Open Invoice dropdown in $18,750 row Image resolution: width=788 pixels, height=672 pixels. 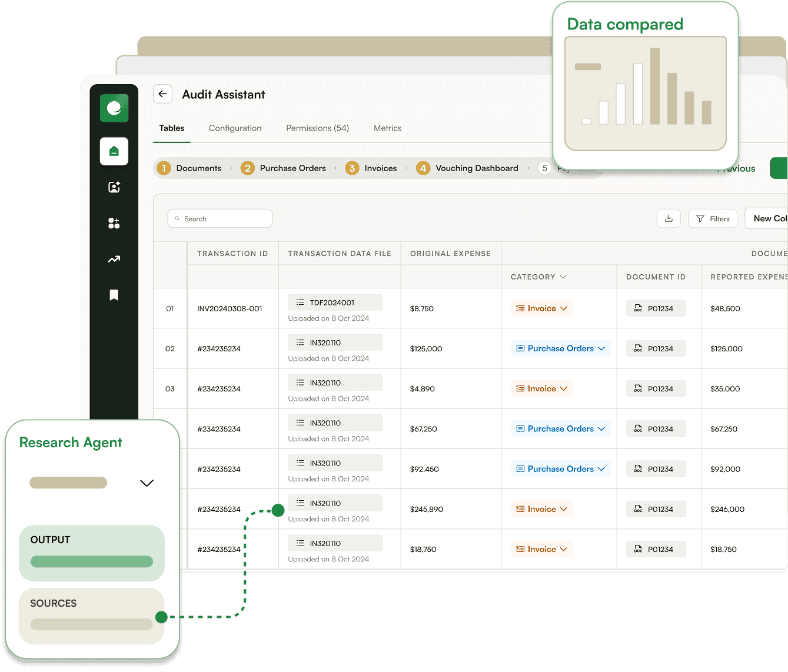coord(542,549)
